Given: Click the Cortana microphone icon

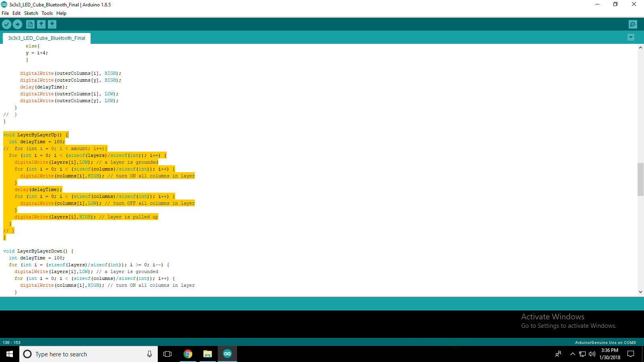Looking at the screenshot, I should coord(149,354).
